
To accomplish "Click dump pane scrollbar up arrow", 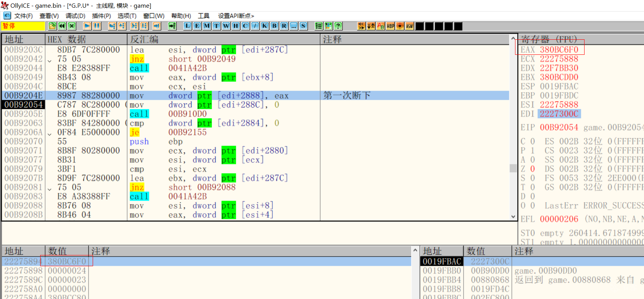I will click(415, 250).
